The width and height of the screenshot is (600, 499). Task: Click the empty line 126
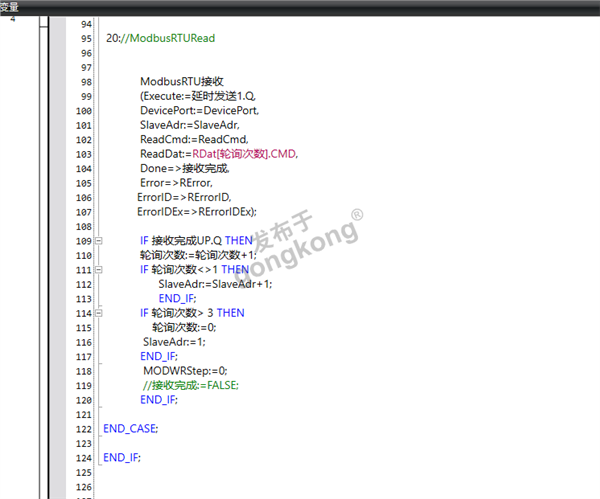coord(300,486)
